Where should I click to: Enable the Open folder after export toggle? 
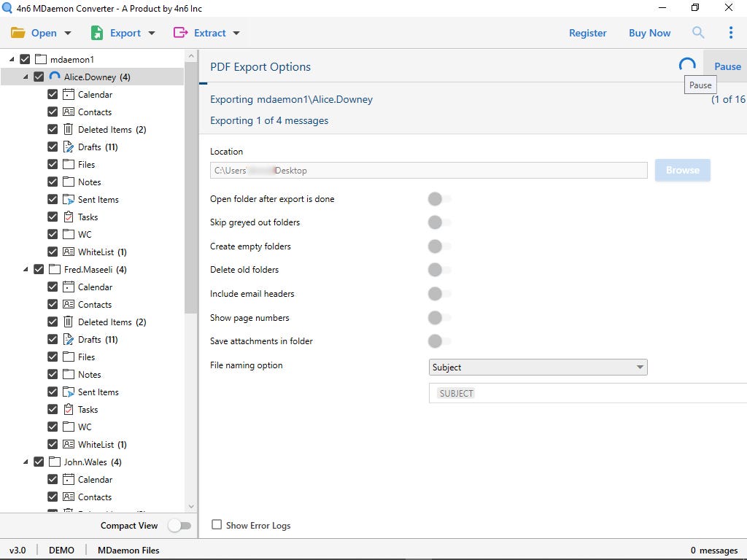point(436,198)
